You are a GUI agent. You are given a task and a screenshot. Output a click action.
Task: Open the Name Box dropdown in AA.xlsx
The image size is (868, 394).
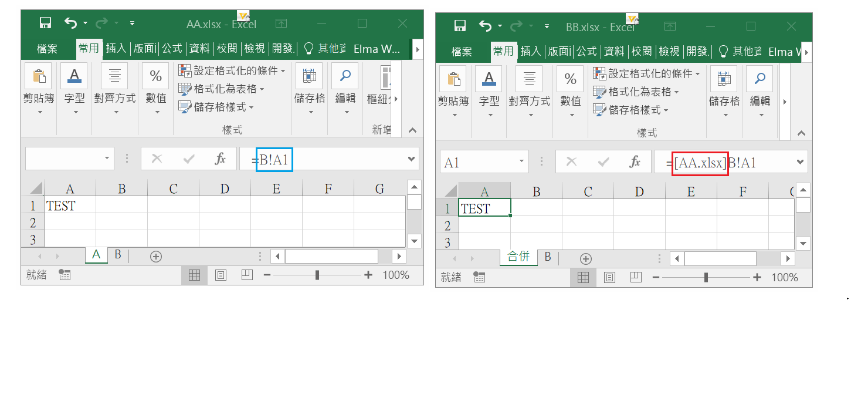(106, 159)
